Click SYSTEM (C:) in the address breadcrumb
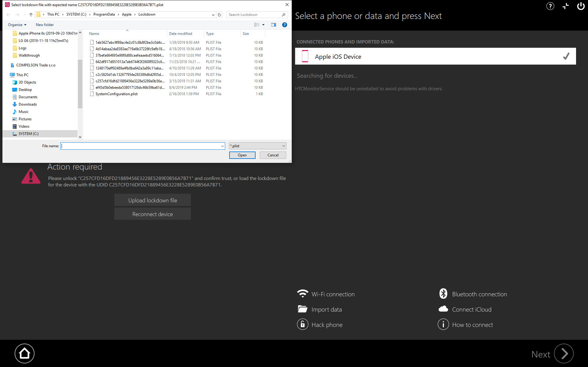588x367 pixels. point(76,14)
